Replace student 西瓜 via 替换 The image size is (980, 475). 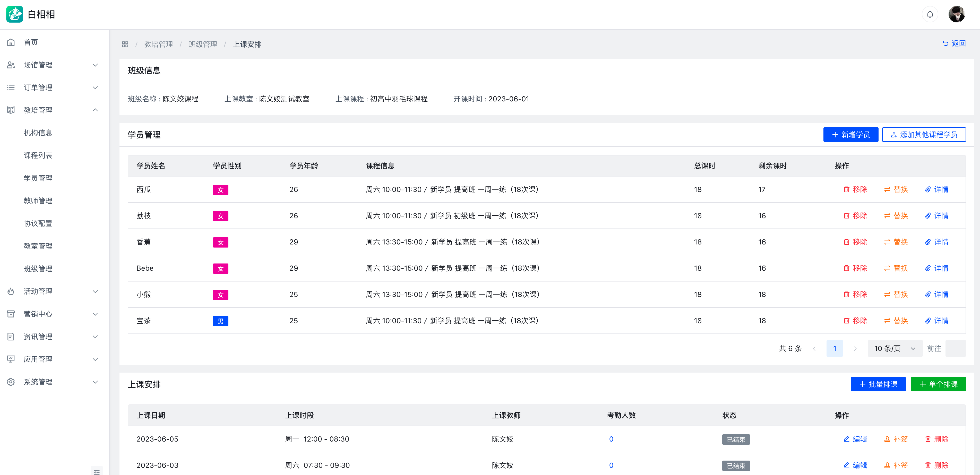(x=896, y=189)
